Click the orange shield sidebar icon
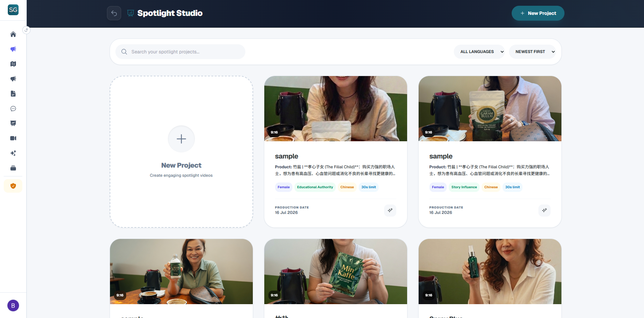Viewport: 644px width, 318px height. coord(13,186)
